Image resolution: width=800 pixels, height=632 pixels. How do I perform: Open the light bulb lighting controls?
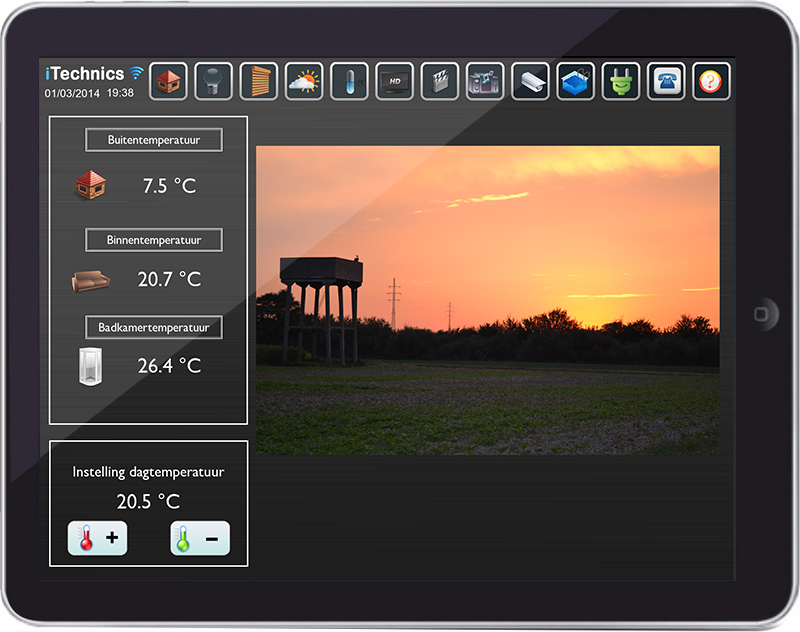[214, 81]
